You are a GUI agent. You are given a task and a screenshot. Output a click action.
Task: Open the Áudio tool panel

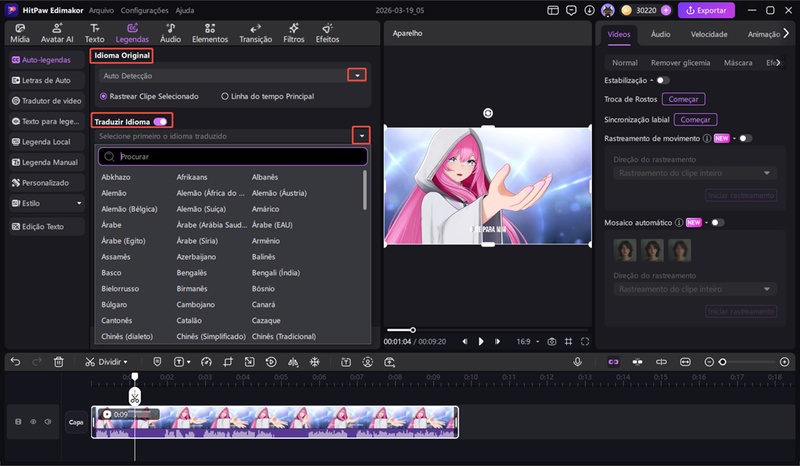coord(170,33)
